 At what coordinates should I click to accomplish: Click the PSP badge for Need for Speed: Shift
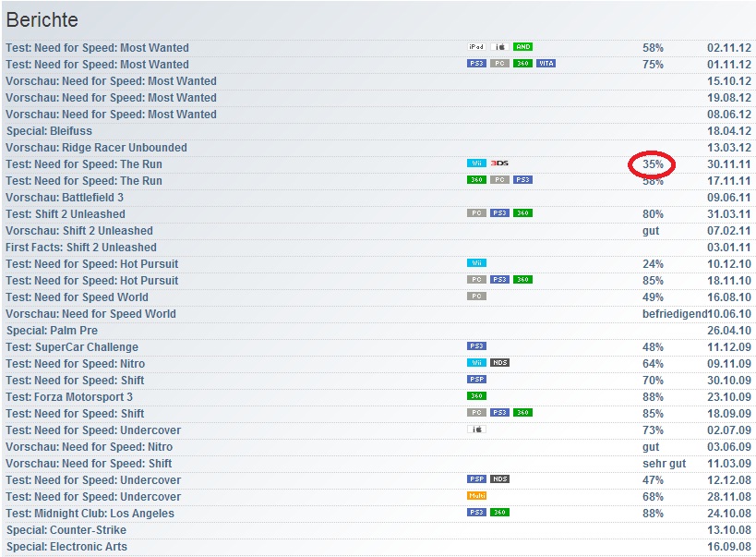point(476,380)
